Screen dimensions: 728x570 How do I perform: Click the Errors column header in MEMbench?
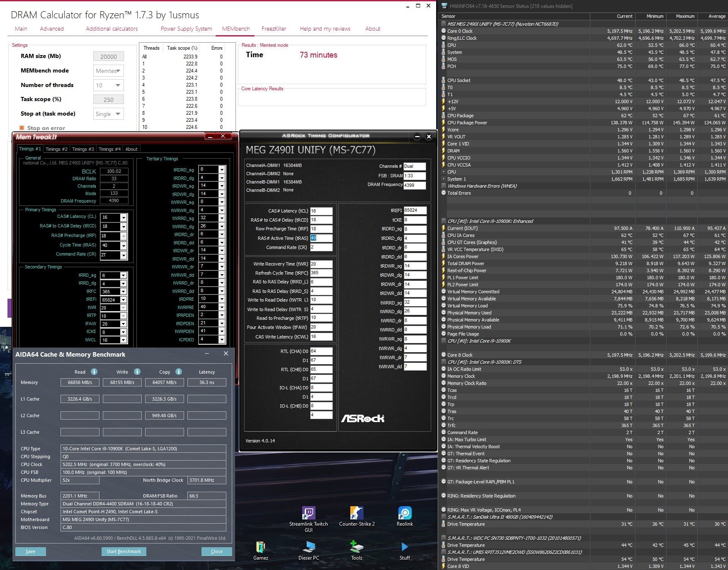[217, 48]
